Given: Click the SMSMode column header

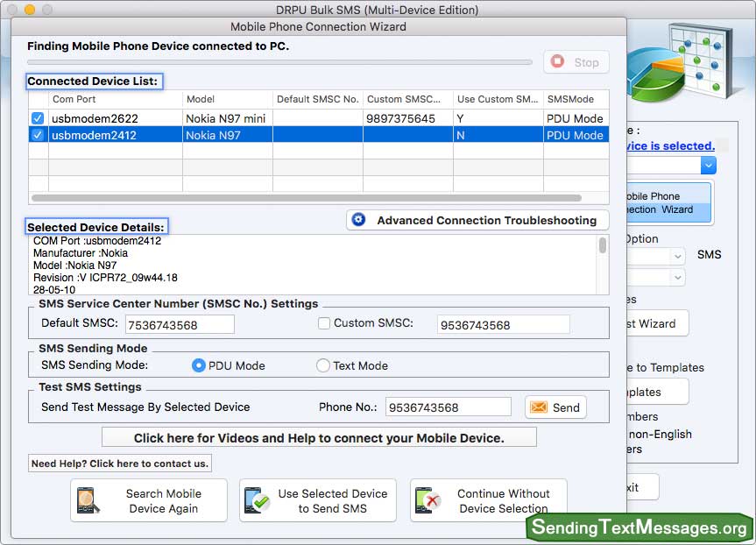Looking at the screenshot, I should click(576, 99).
